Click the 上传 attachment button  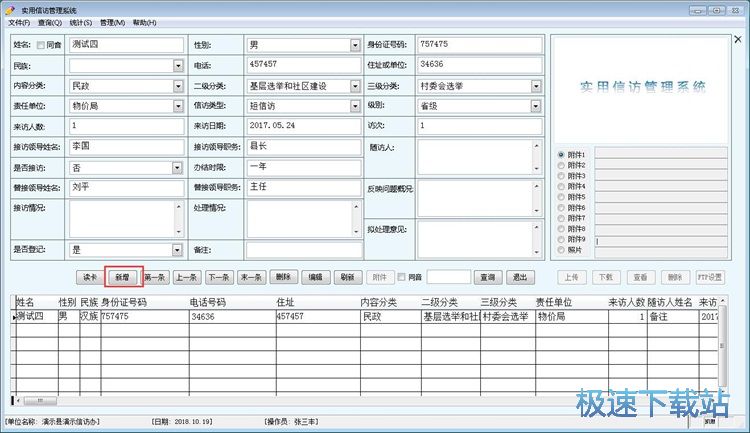(572, 277)
